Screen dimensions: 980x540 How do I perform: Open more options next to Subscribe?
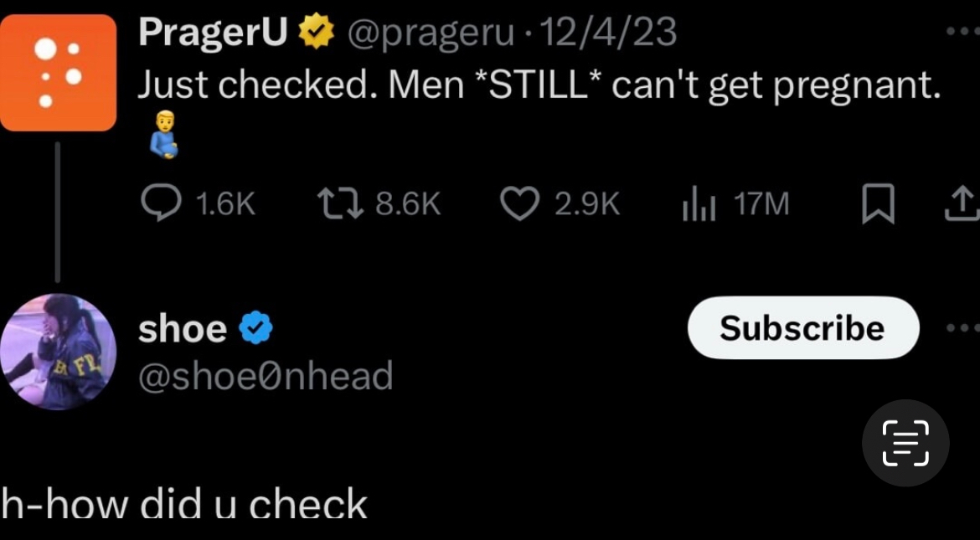click(x=962, y=328)
